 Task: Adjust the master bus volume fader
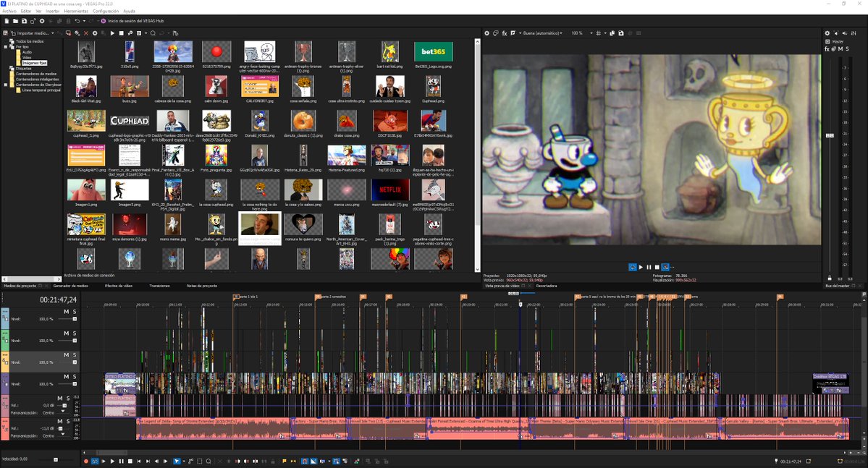[830, 135]
